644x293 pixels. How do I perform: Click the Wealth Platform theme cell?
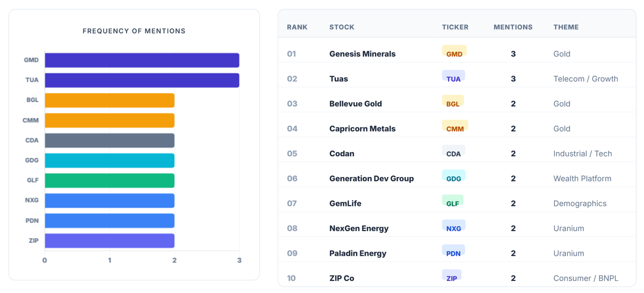click(x=582, y=178)
